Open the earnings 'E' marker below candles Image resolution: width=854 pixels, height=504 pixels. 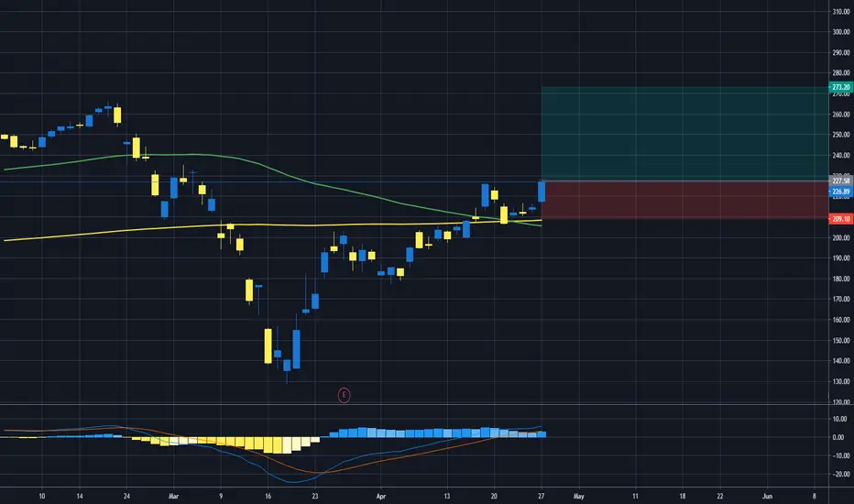tap(344, 395)
